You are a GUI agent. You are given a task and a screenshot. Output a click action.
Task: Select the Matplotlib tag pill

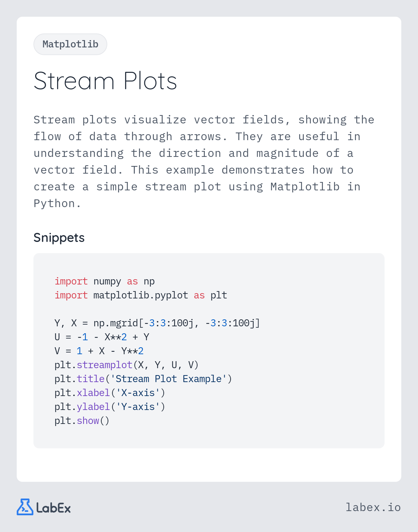coord(70,44)
